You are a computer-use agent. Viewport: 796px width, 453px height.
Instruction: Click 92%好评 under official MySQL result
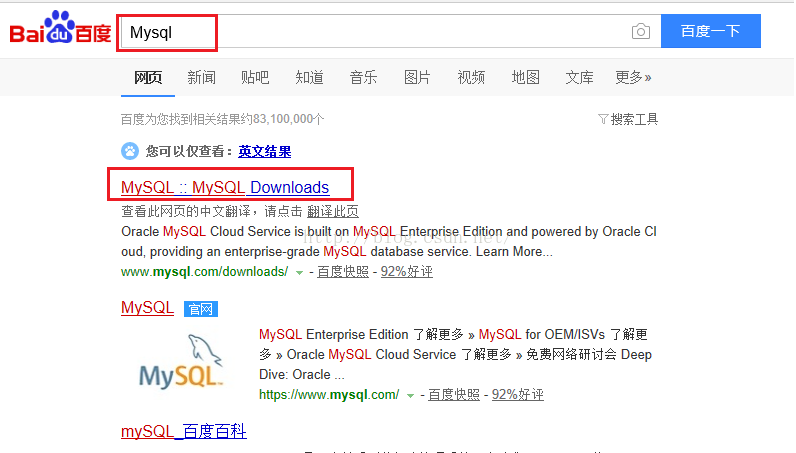coord(518,395)
